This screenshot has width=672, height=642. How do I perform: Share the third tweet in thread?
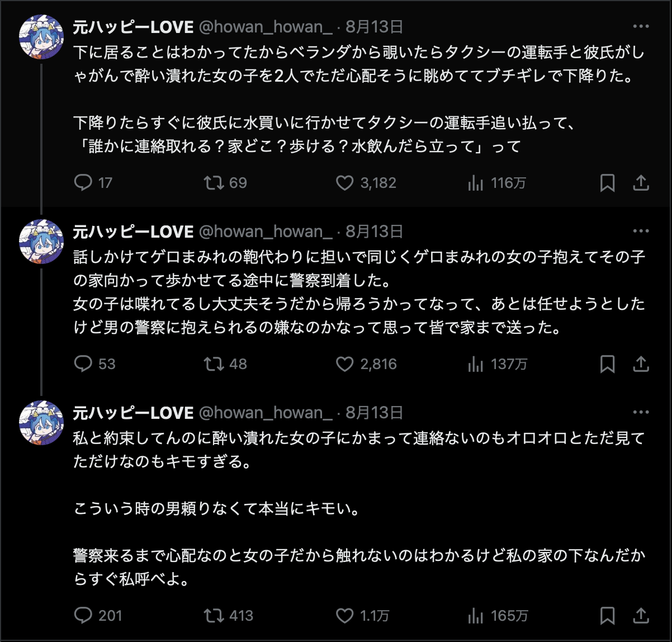[641, 616]
